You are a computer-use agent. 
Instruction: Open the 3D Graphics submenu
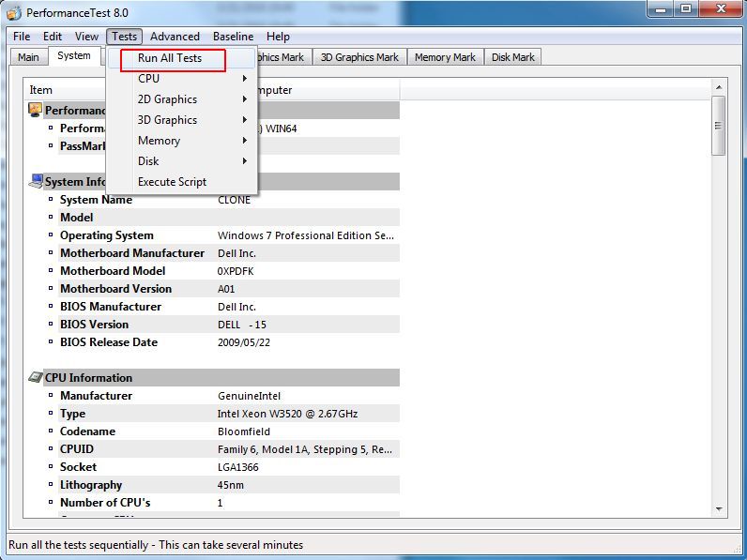pyautogui.click(x=183, y=119)
